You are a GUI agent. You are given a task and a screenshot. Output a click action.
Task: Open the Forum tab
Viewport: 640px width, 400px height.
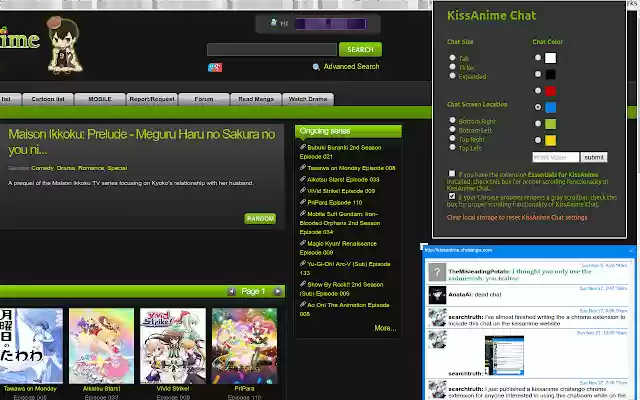click(x=204, y=99)
